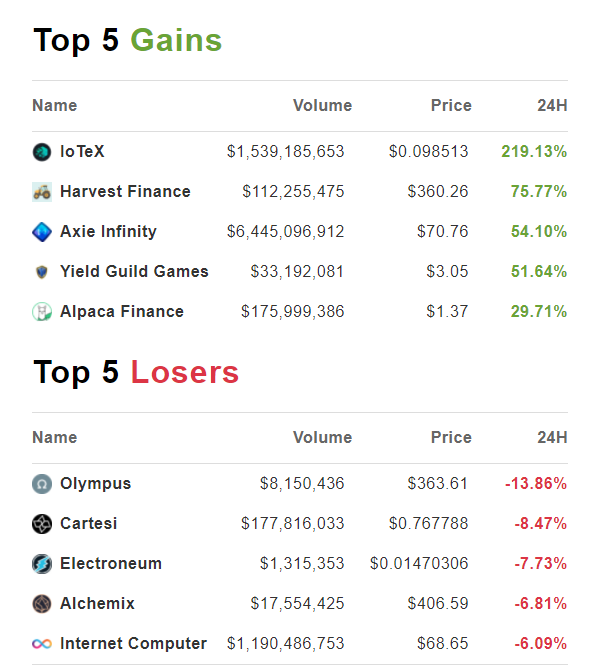The image size is (600, 665).
Task: Click the Alchemix logo icon
Action: tap(41, 604)
